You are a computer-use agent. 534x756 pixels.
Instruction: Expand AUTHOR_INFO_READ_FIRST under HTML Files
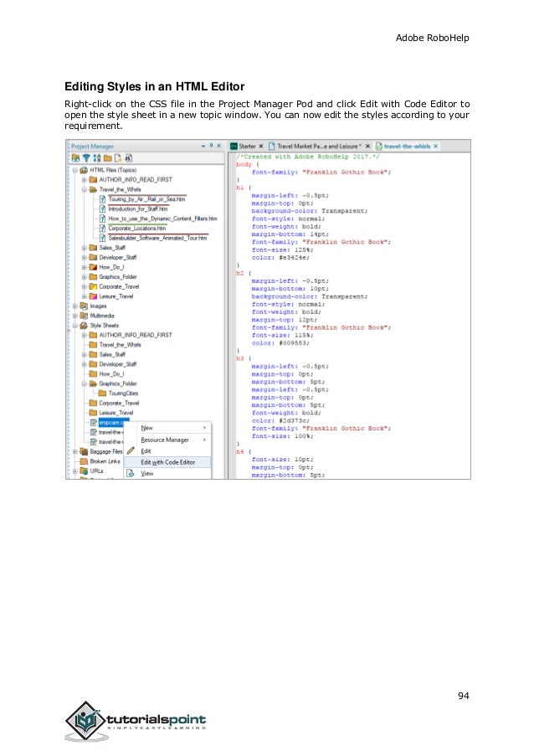tap(85, 180)
